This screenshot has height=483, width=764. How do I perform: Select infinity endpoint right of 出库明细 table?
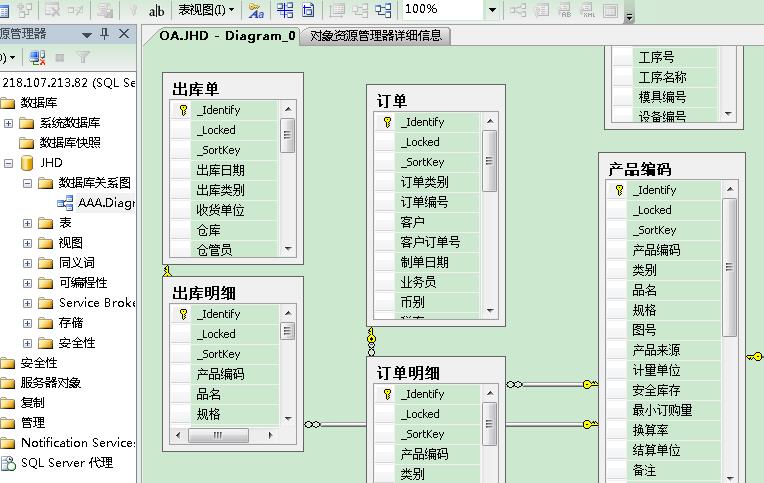(312, 425)
